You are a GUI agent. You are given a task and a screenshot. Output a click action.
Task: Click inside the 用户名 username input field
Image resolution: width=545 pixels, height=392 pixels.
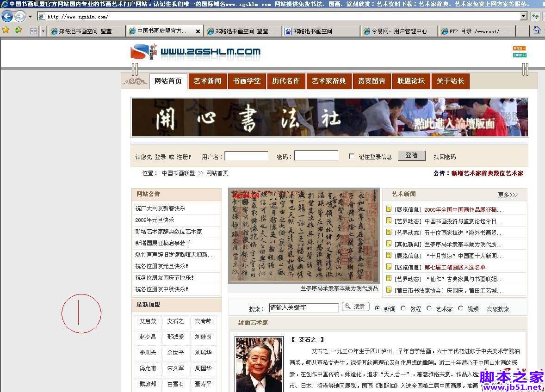click(246, 156)
